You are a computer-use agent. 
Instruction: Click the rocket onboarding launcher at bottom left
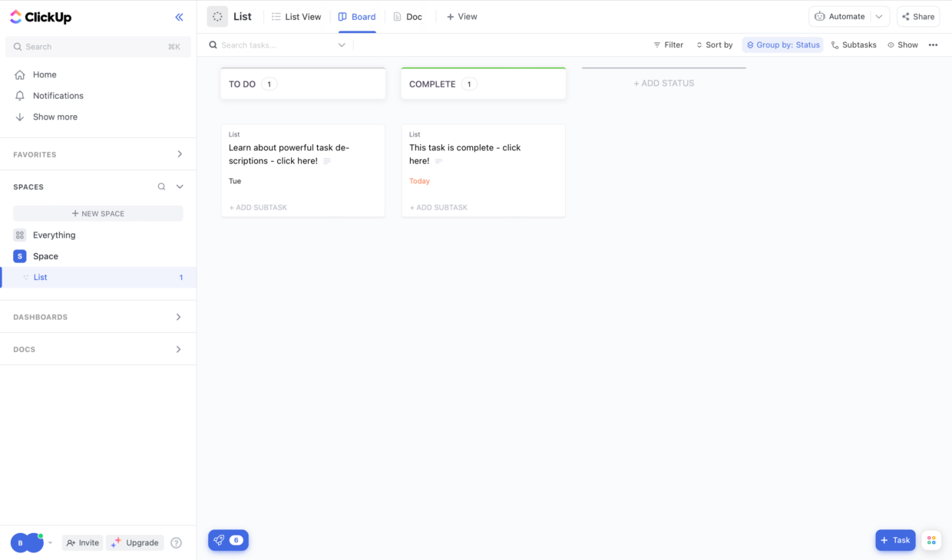point(220,540)
